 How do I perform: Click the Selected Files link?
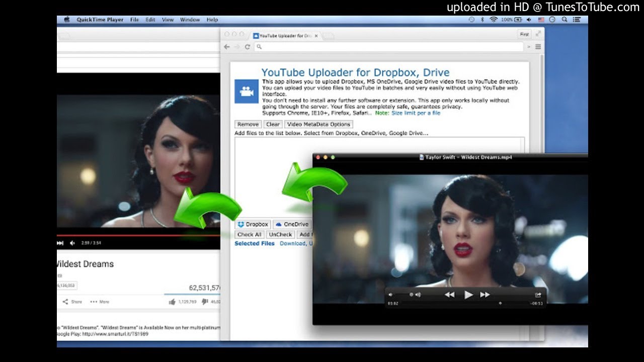(x=255, y=243)
